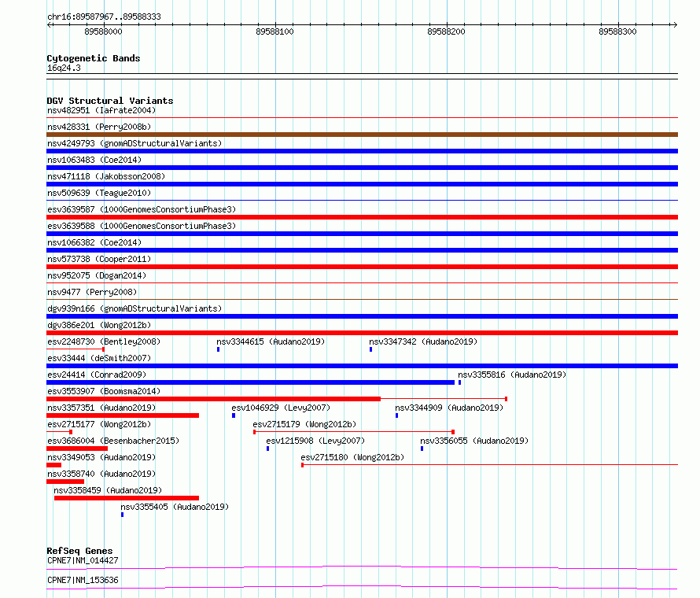Click esv2715180 (Wong2012b) label
Viewport: 700px width, 598px height.
[x=352, y=457]
